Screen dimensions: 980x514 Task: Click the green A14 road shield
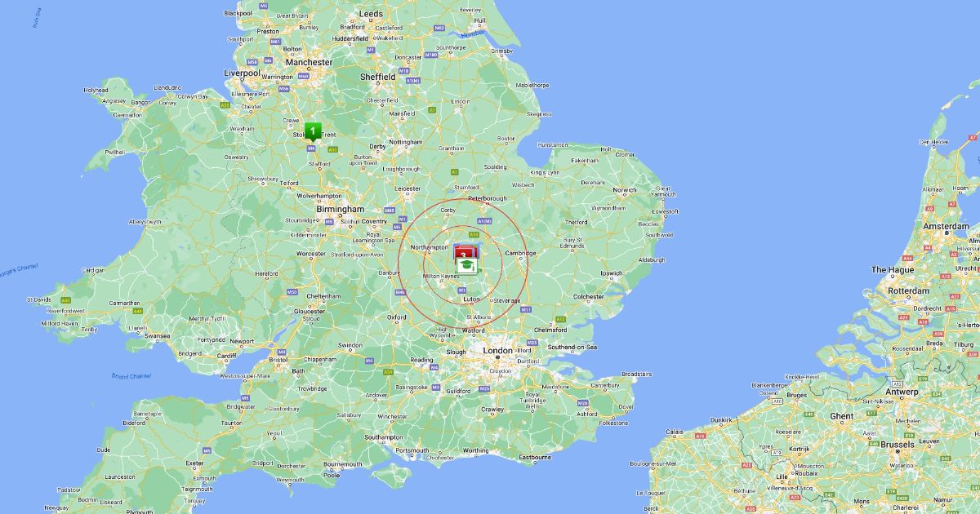click(473, 234)
